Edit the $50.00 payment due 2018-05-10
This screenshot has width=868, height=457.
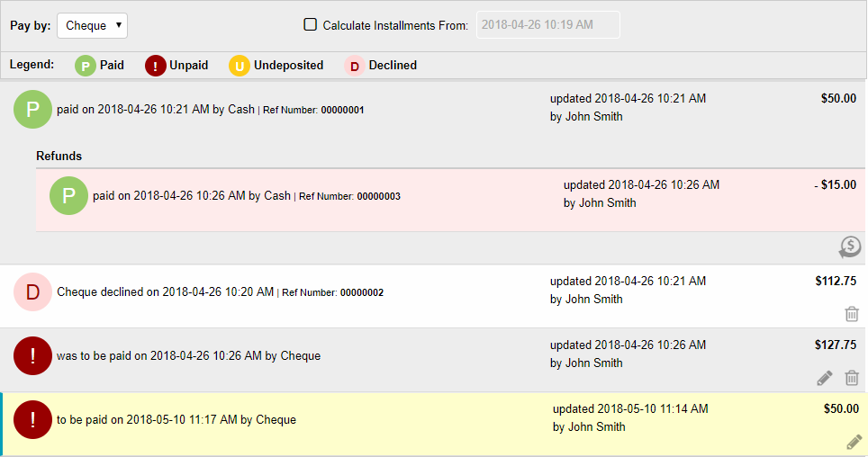coord(854,442)
